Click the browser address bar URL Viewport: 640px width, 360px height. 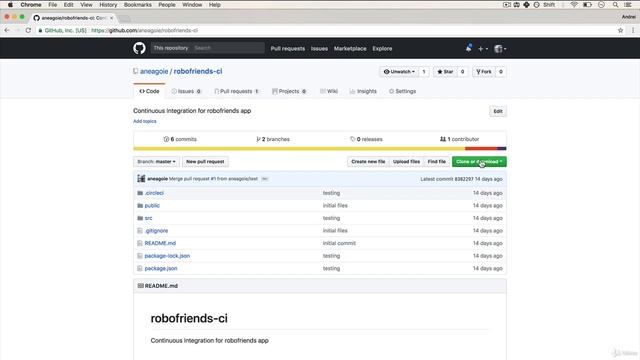144,31
